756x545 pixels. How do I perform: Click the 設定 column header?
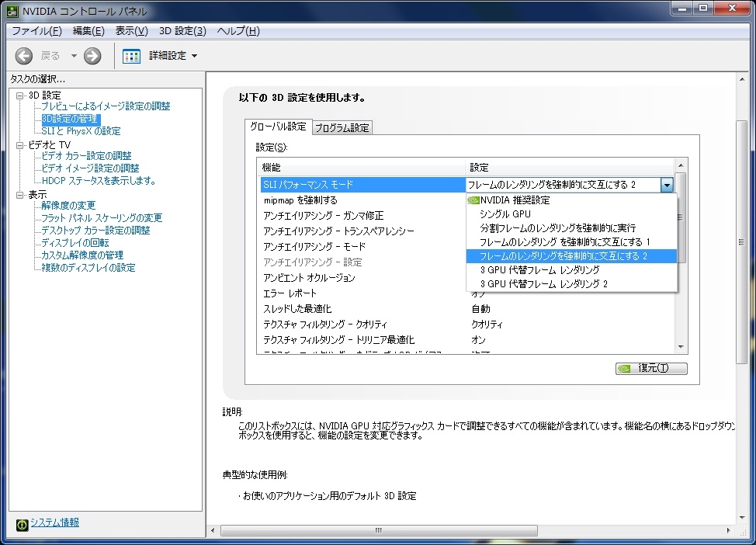570,168
